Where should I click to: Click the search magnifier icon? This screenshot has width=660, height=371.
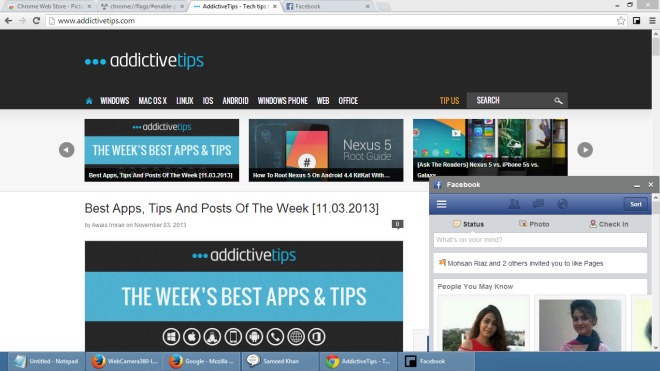point(558,101)
